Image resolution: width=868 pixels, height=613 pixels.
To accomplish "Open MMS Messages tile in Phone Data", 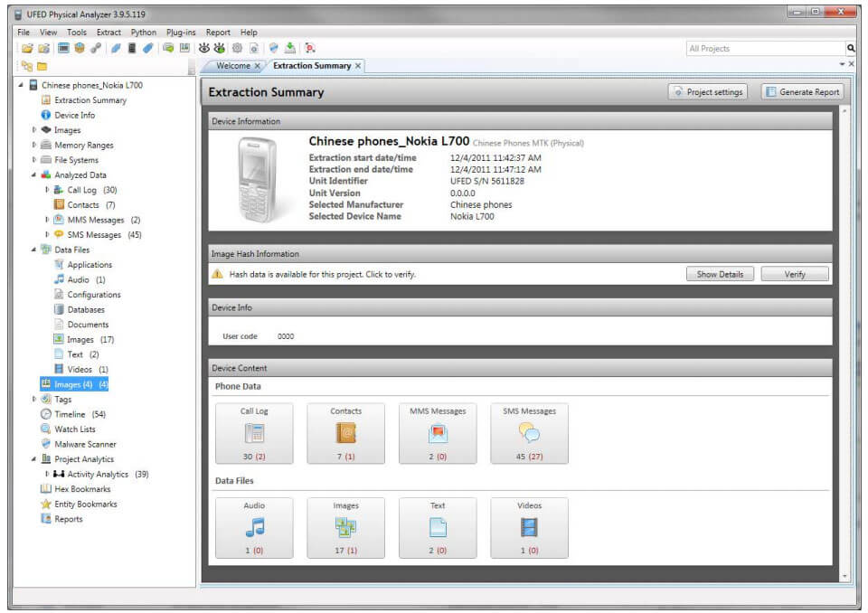I will point(438,434).
